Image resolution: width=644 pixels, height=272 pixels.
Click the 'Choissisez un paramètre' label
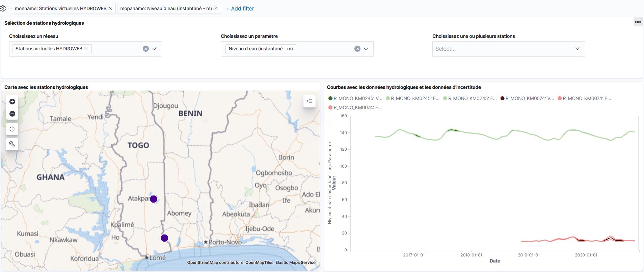click(x=249, y=36)
